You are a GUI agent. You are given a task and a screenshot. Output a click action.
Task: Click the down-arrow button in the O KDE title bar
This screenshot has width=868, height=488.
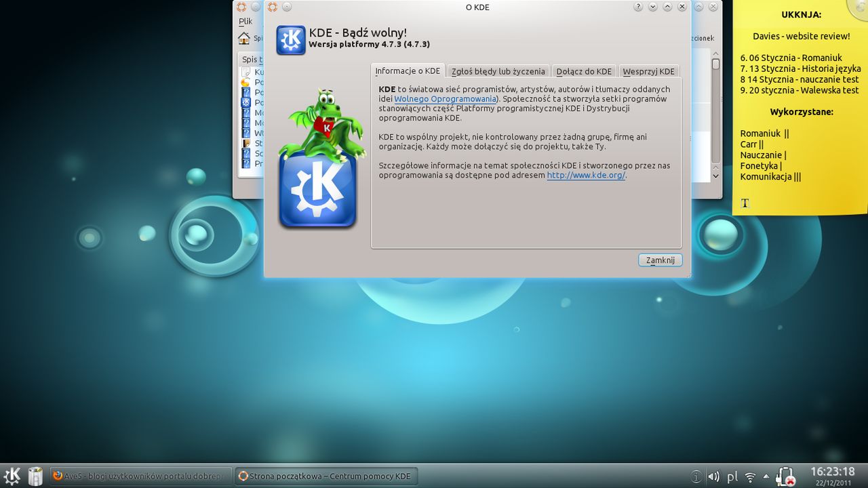coord(653,7)
